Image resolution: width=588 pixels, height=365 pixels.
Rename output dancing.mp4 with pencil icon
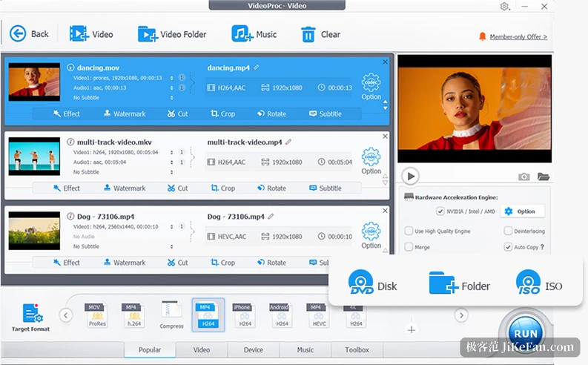click(256, 68)
